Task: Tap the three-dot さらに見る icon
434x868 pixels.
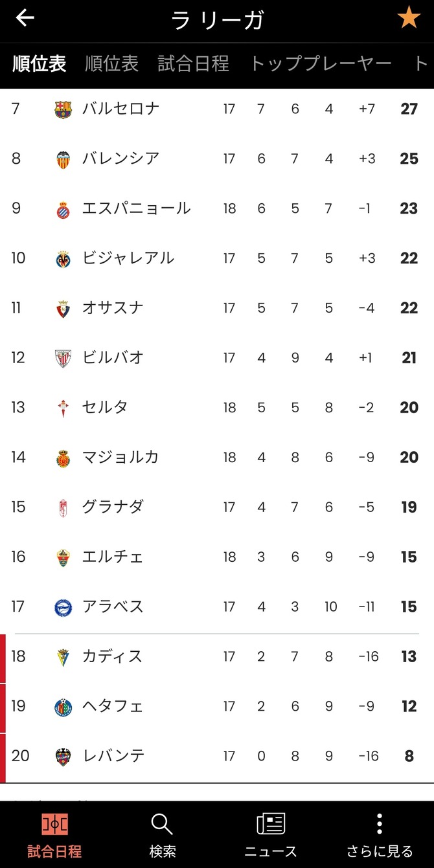Action: click(379, 824)
